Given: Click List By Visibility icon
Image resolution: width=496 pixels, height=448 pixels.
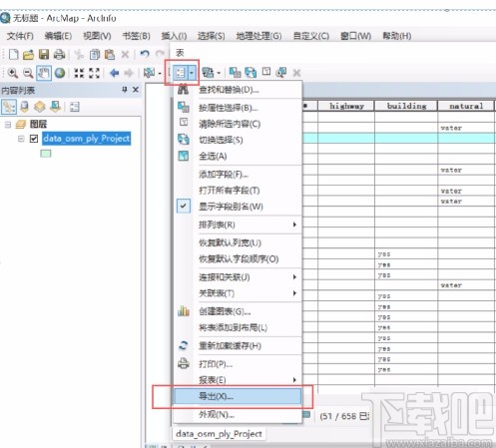Looking at the screenshot, I should click(x=40, y=107).
